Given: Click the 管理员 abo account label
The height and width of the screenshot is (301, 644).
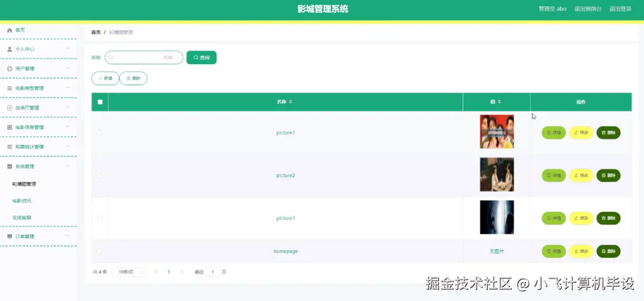Looking at the screenshot, I should click(x=552, y=9).
